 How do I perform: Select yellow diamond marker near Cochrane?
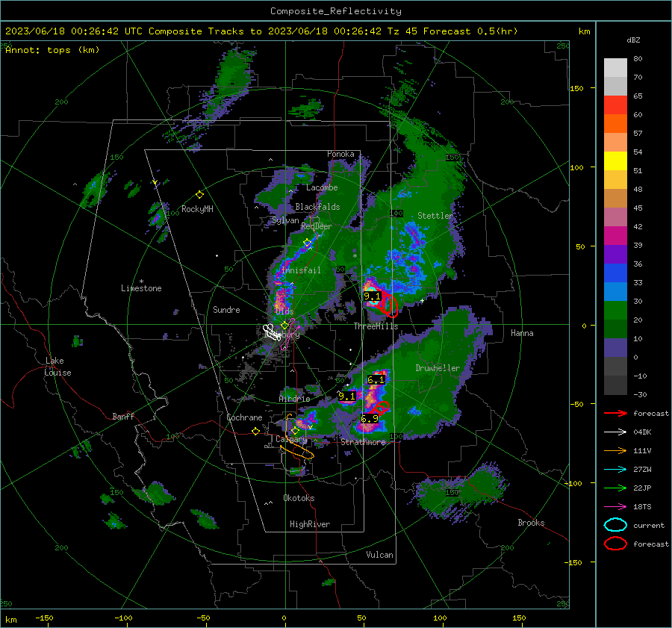tap(255, 432)
